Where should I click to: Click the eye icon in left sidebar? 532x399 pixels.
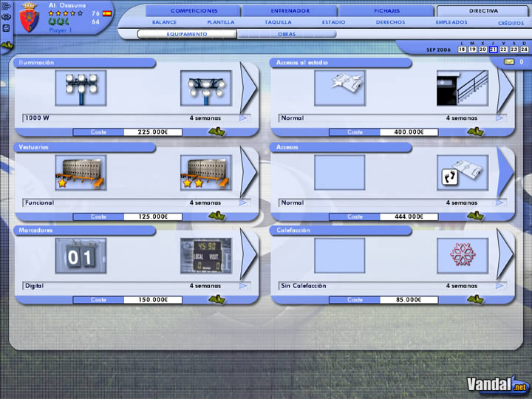(6, 16)
